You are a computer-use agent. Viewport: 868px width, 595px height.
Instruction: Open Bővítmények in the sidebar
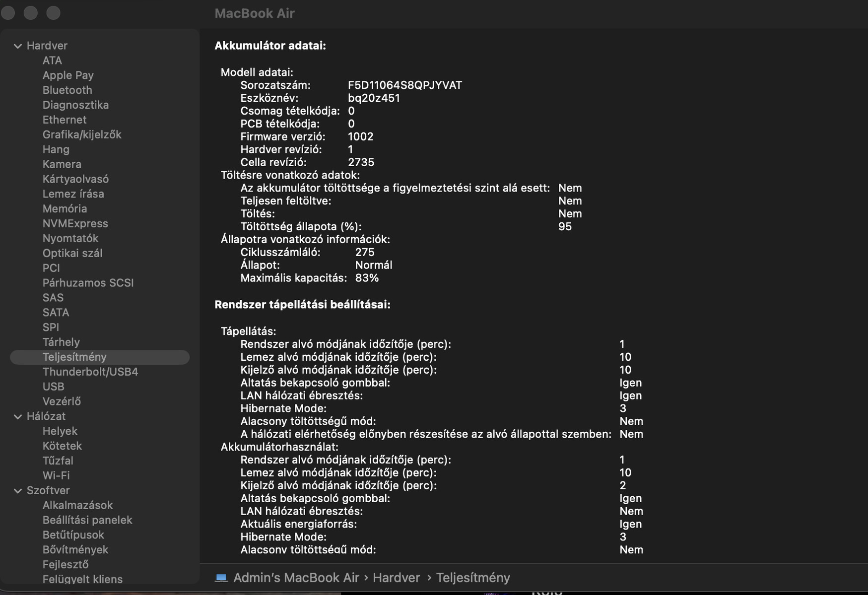75,550
